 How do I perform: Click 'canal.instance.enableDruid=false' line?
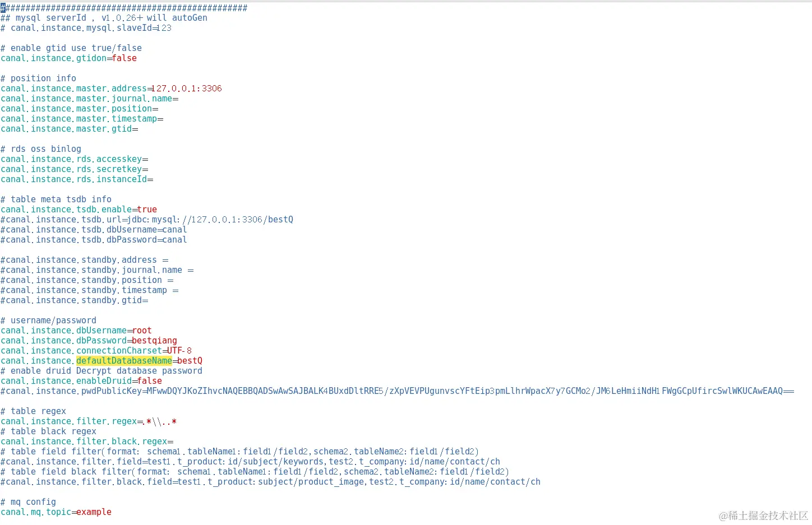click(81, 381)
